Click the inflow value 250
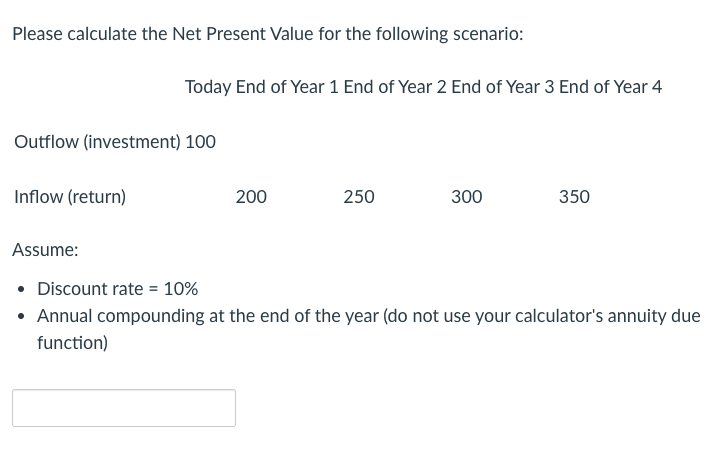 click(359, 197)
